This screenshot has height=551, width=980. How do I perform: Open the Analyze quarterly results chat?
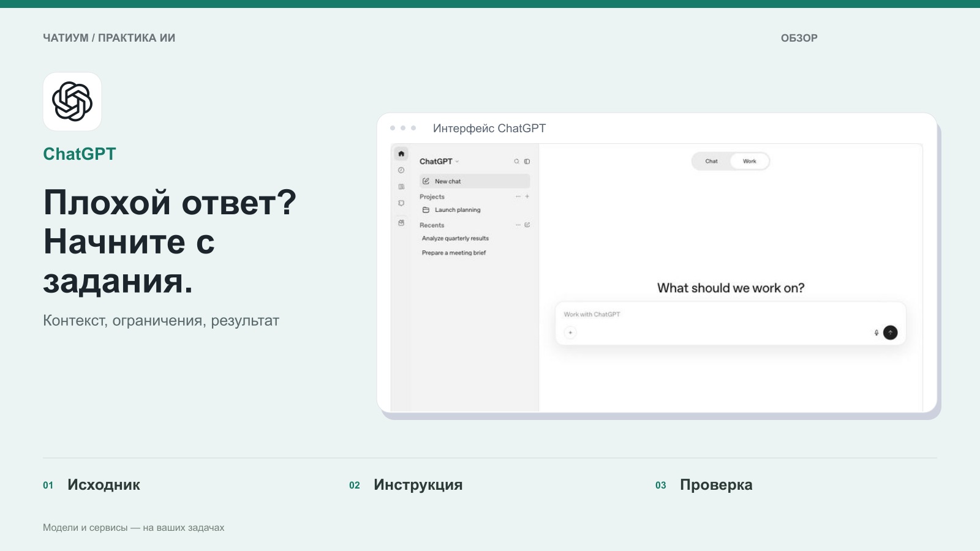455,238
